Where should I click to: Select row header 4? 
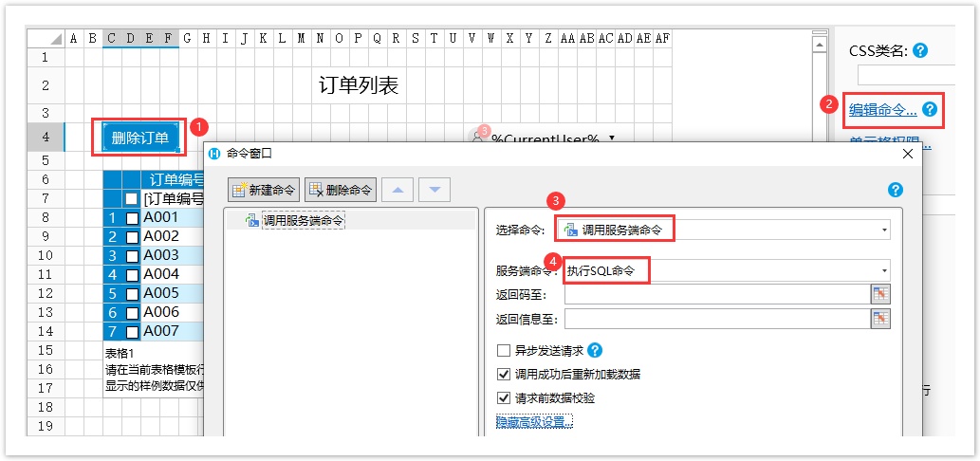[x=45, y=138]
